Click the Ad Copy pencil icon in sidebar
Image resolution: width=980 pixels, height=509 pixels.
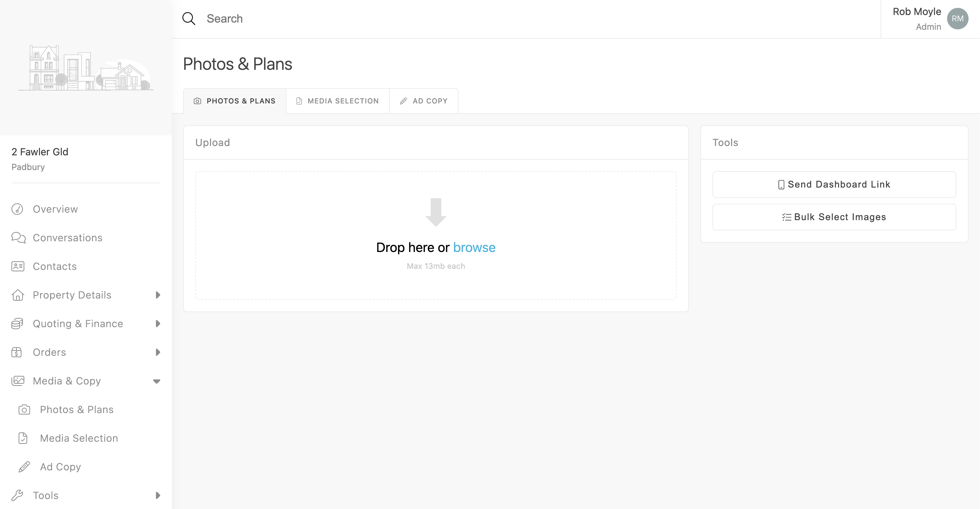tap(24, 467)
